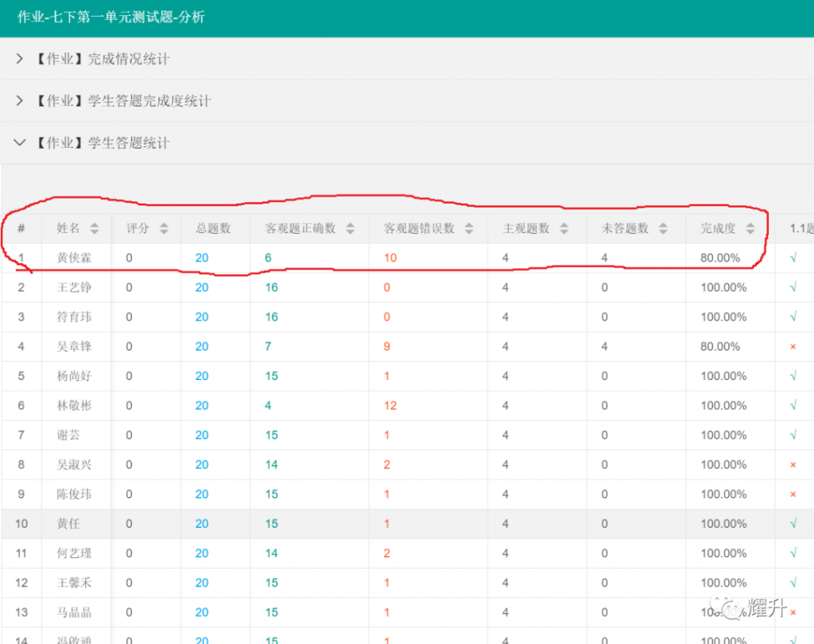814x644 pixels.
Task: Select student name 王艺铮
Action: pos(74,287)
